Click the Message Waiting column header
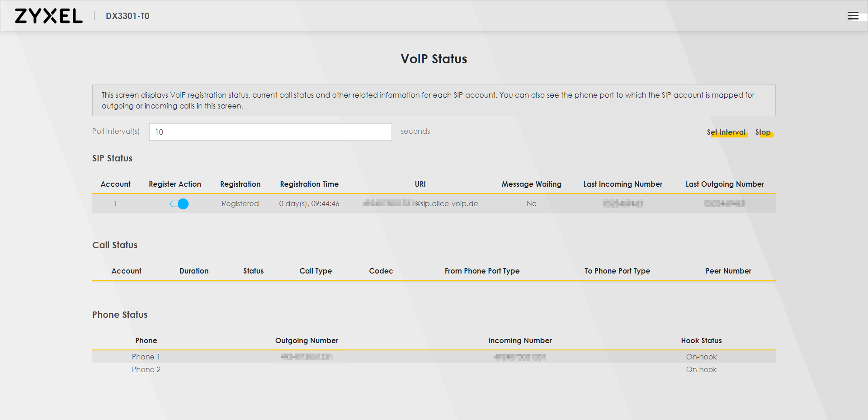This screenshot has width=868, height=420. [x=531, y=184]
